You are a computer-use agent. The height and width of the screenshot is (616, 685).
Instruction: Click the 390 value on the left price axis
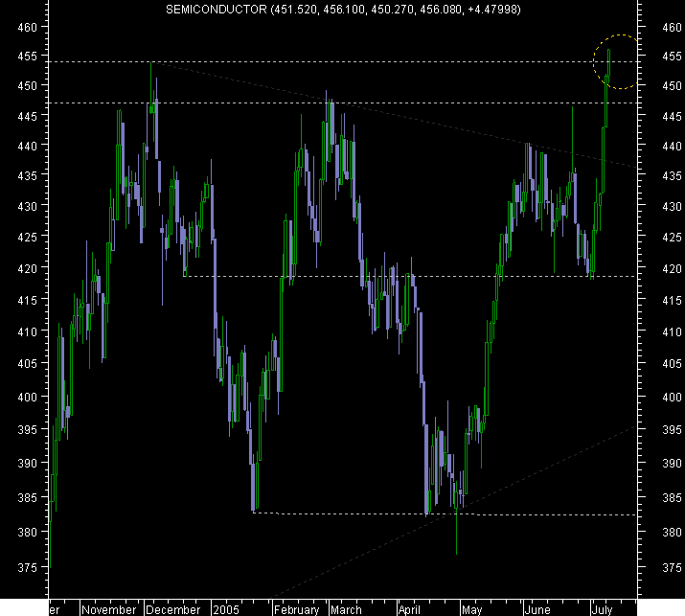point(27,463)
